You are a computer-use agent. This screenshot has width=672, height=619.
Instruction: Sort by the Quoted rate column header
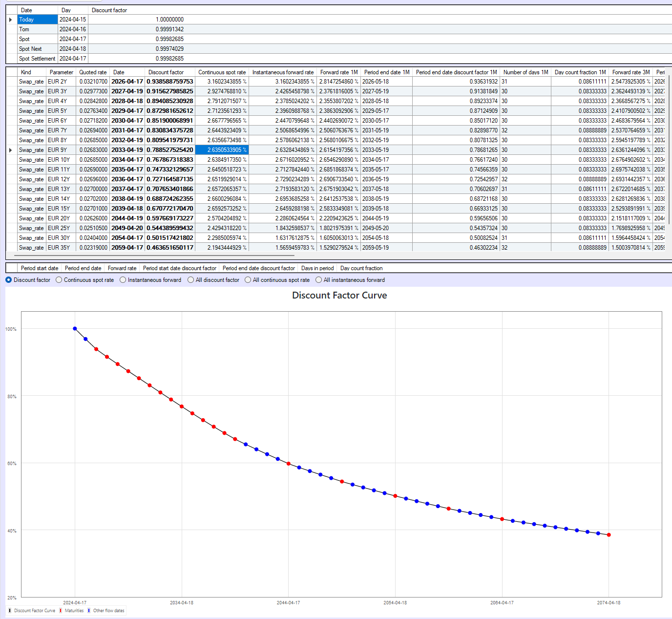point(93,72)
